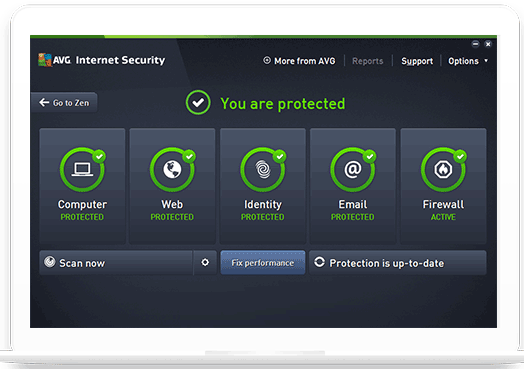This screenshot has width=524, height=369.
Task: Click PROTECTED status under Identity
Action: tap(263, 217)
